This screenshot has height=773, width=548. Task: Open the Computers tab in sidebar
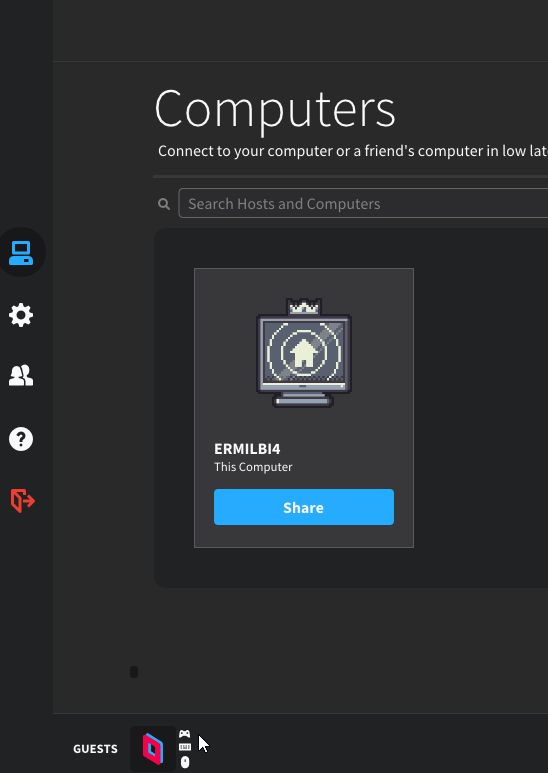point(21,253)
